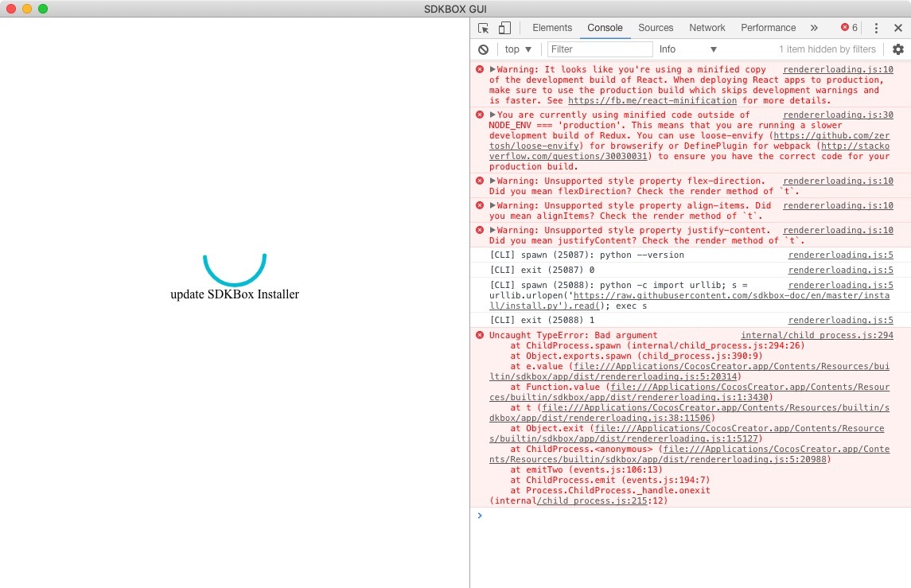Focus the console Filter input field
This screenshot has height=588, width=911.
click(x=600, y=49)
